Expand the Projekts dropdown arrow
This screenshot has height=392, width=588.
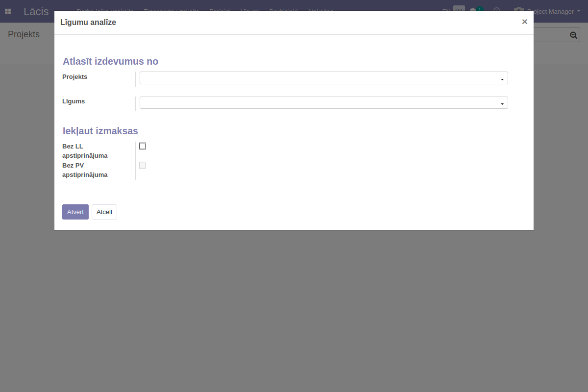(x=502, y=79)
